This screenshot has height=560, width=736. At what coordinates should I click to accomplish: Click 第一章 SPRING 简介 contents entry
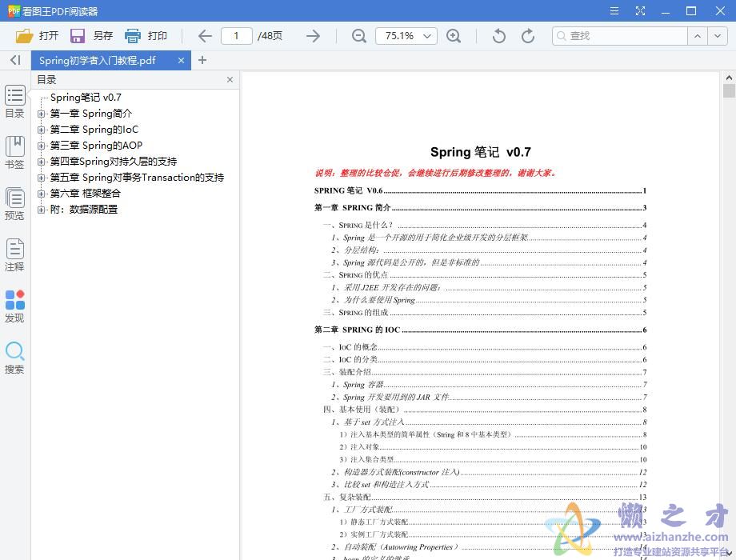(x=480, y=207)
